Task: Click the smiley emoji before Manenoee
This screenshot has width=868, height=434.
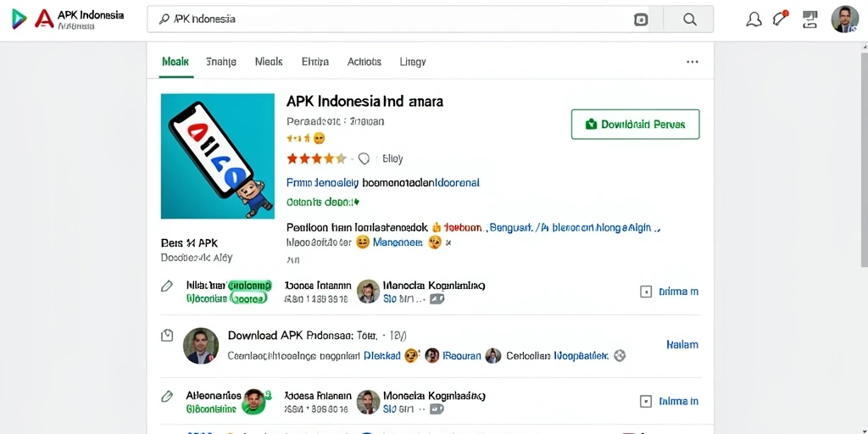Action: coord(362,242)
